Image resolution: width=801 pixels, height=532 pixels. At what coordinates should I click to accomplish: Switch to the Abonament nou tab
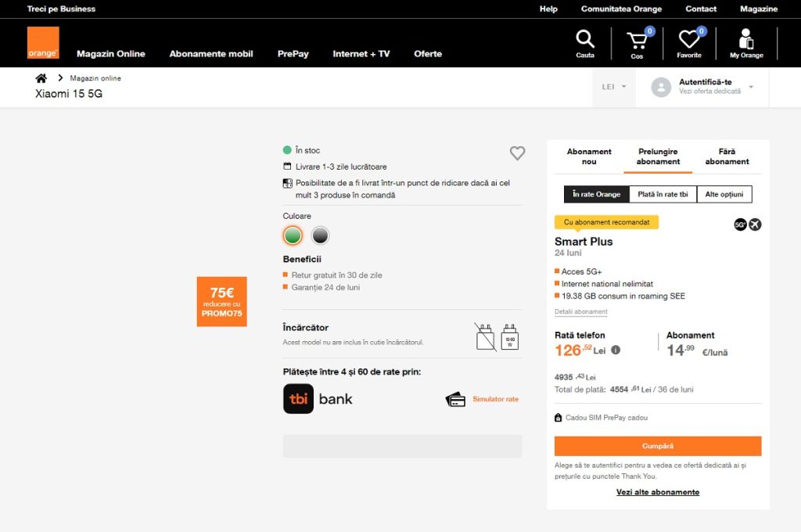click(589, 156)
